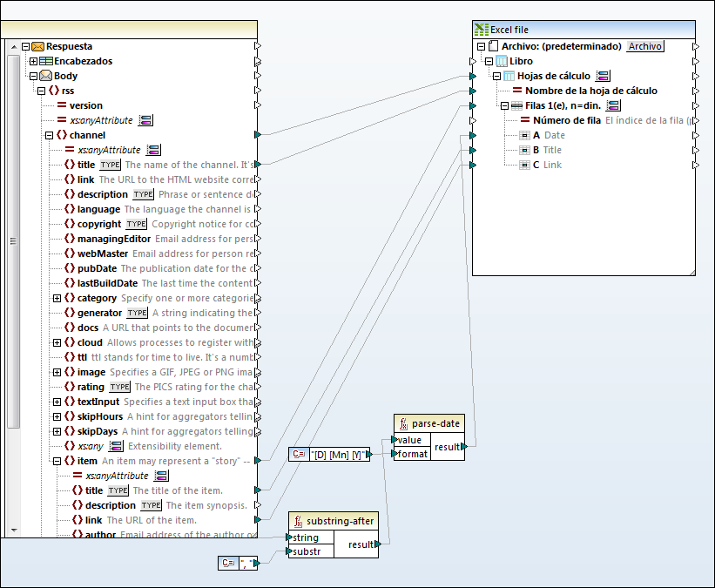715x588 pixels.
Task: Click the Respuesta envelope icon
Action: click(37, 46)
